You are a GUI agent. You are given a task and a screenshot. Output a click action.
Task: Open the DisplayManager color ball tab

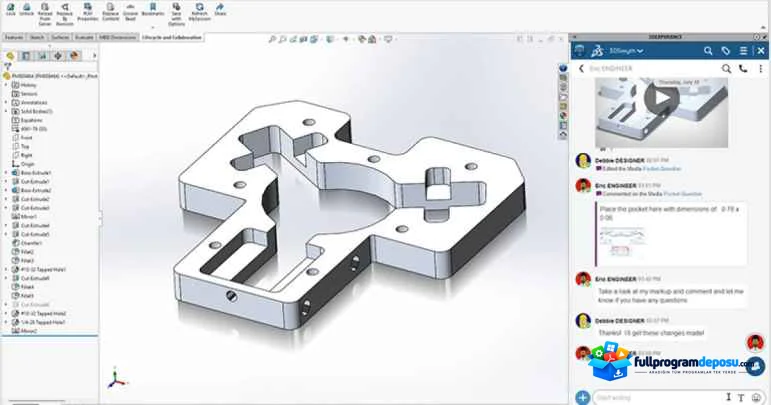(x=74, y=56)
